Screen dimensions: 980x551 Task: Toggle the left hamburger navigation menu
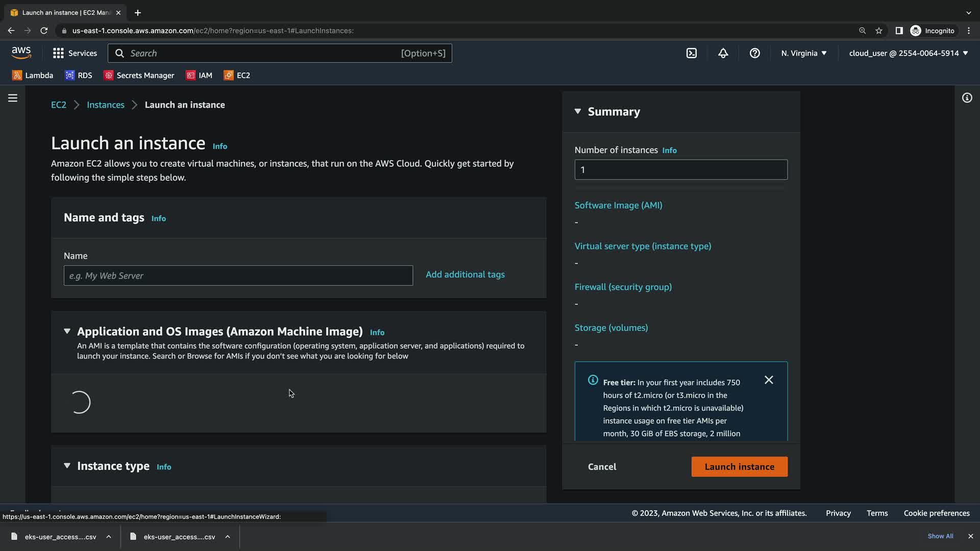(13, 98)
